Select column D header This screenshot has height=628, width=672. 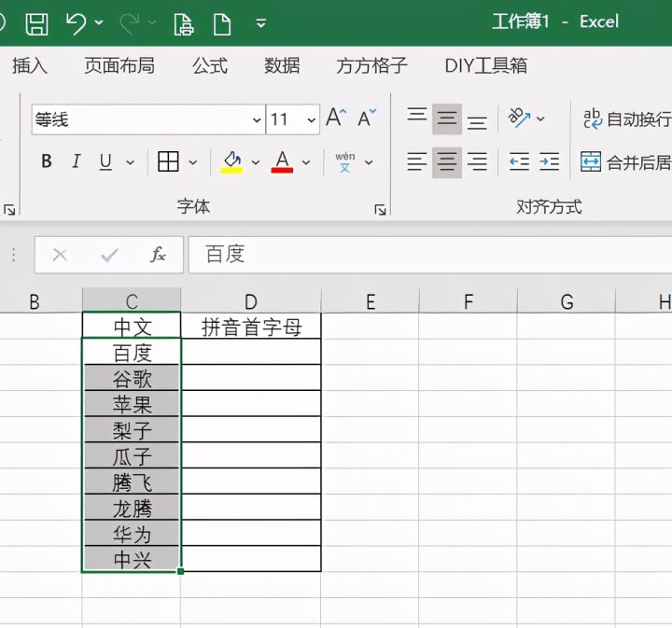pos(251,301)
